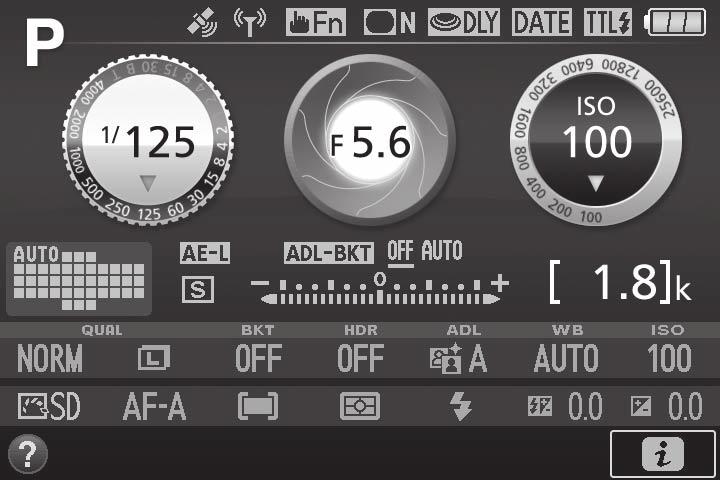The width and height of the screenshot is (720, 480).
Task: Select the flash mode lightning icon
Action: point(461,407)
